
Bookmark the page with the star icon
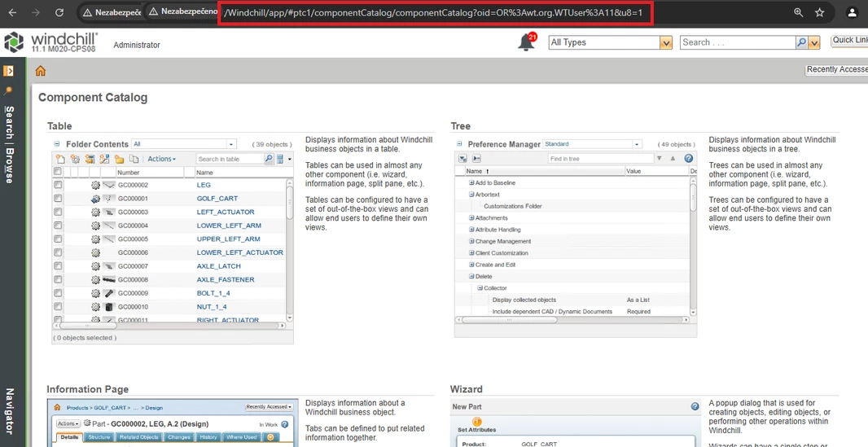[819, 12]
